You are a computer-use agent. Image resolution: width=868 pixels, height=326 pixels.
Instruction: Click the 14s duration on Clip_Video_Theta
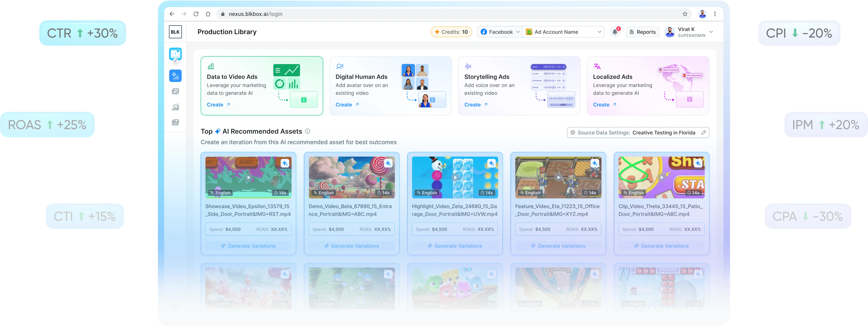click(694, 193)
